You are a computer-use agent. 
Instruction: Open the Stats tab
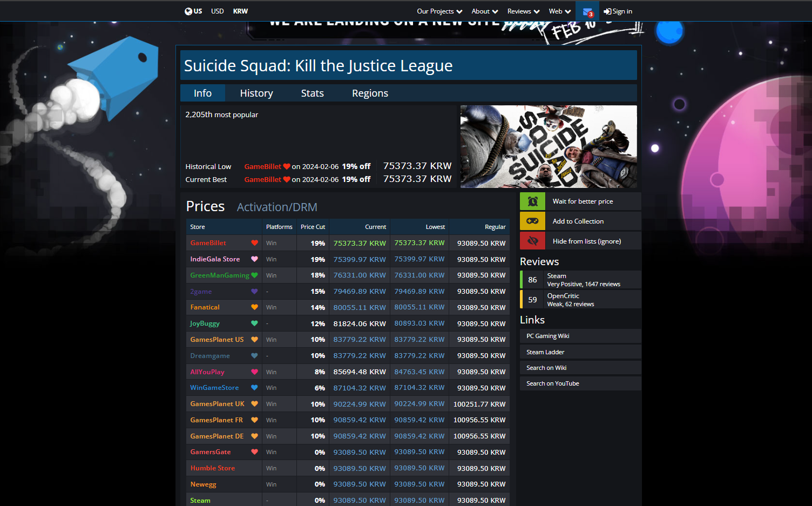312,93
